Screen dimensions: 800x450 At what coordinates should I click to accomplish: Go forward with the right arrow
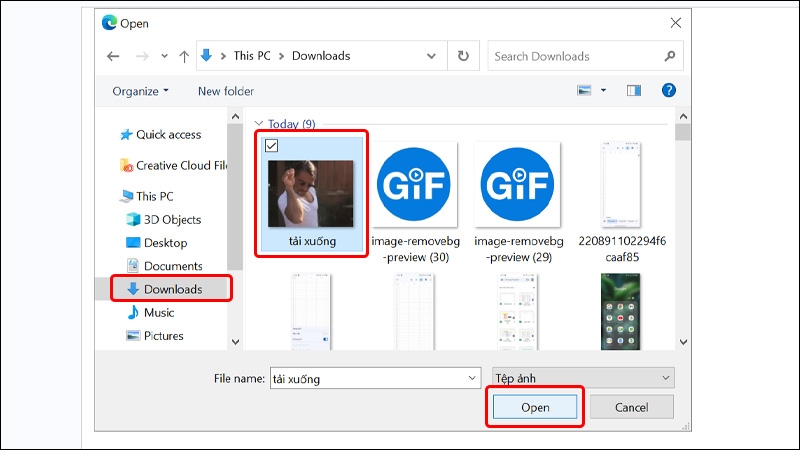[x=142, y=56]
